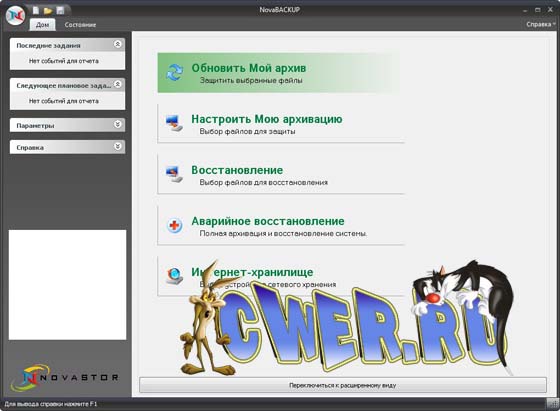This screenshot has height=411, width=560.
Task: Click the globe icon of Интернет-хранилище
Action: point(175,276)
